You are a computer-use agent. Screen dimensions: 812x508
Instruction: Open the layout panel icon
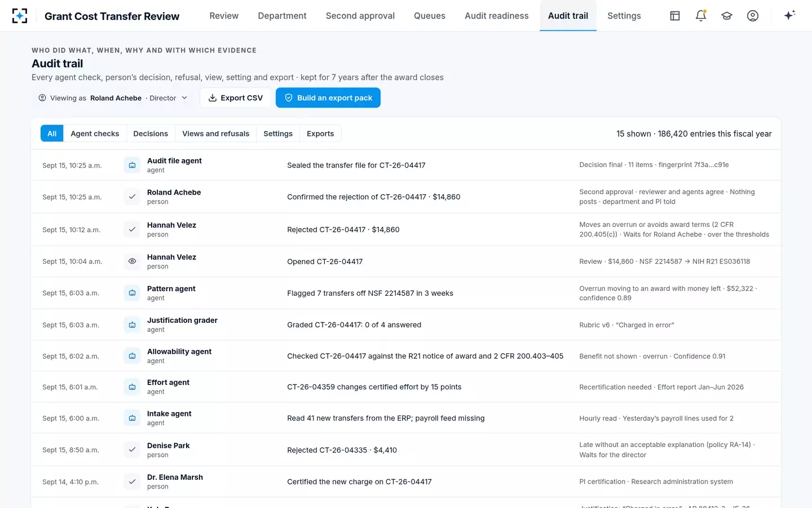click(x=675, y=16)
